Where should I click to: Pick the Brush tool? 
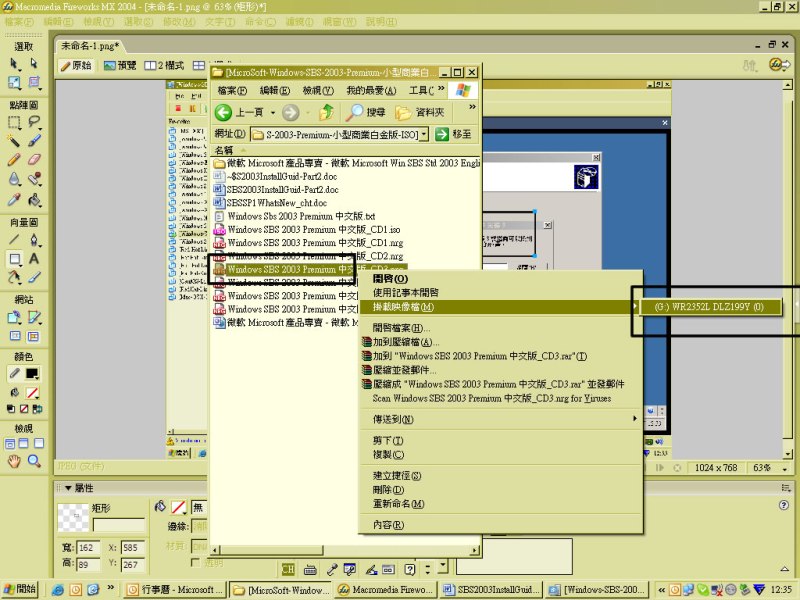click(34, 140)
